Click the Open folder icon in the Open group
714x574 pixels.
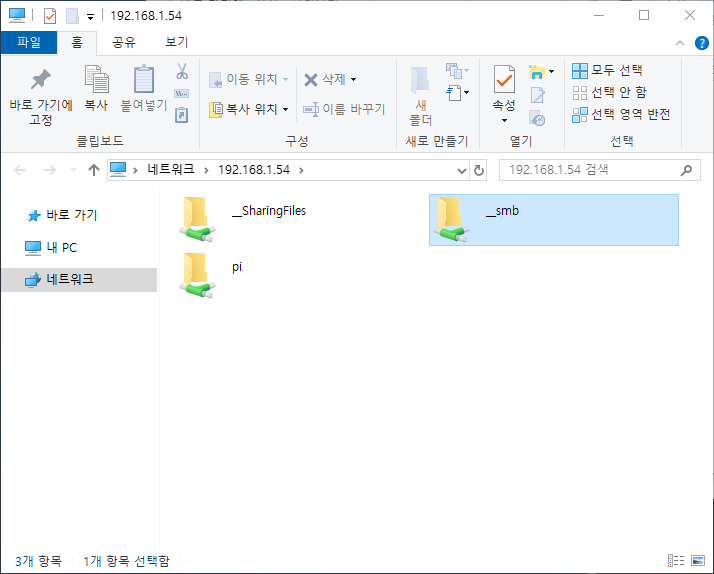coord(537,71)
